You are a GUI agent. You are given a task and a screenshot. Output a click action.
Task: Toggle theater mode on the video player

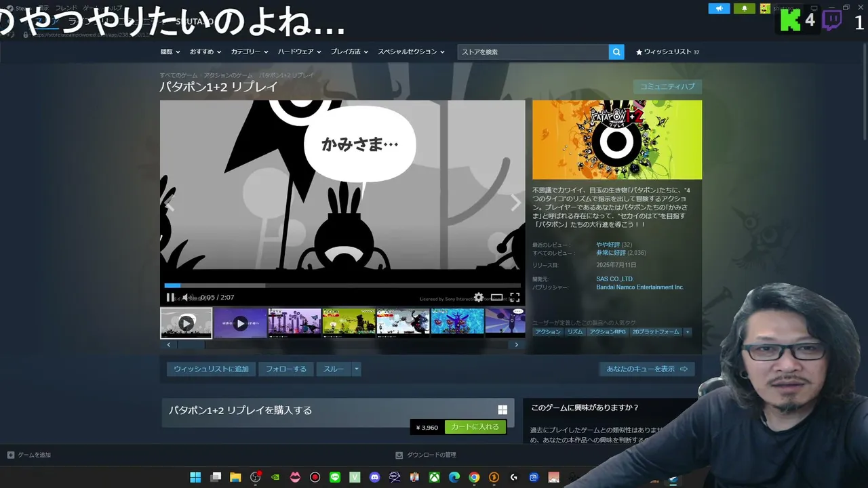tap(497, 298)
